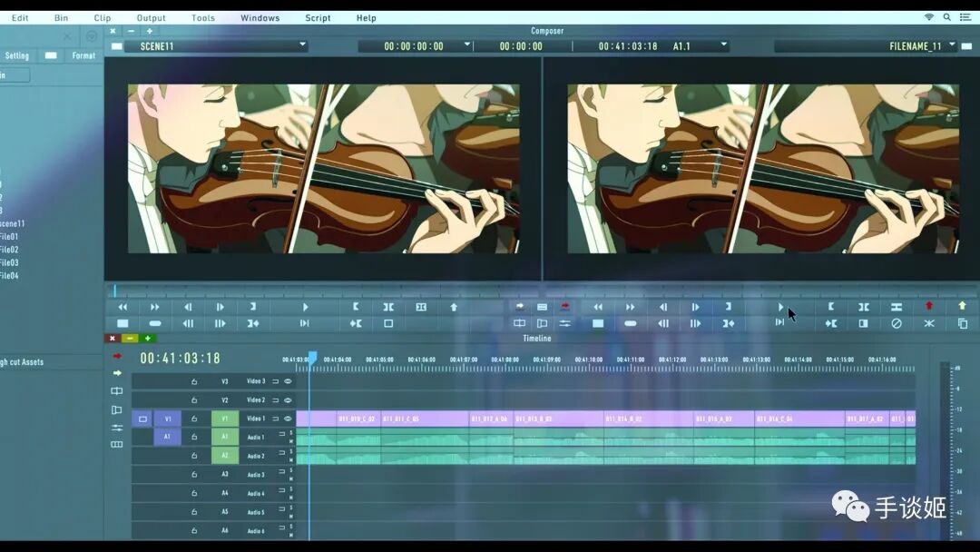Switch to Format tab in left panel
The image size is (980, 552).
pos(83,55)
